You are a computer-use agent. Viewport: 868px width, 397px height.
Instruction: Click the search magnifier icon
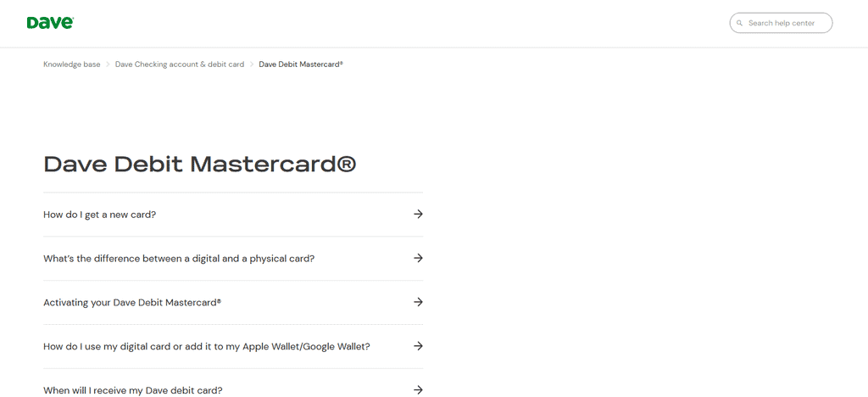(739, 23)
